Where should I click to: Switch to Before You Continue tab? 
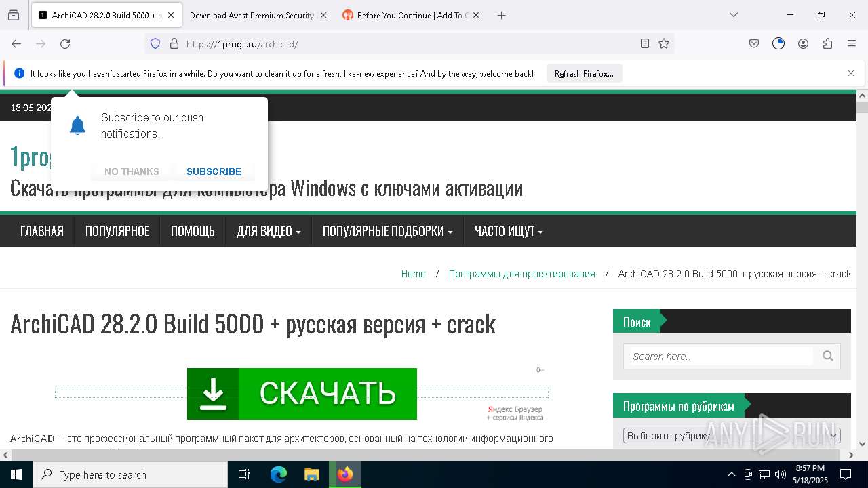(410, 15)
